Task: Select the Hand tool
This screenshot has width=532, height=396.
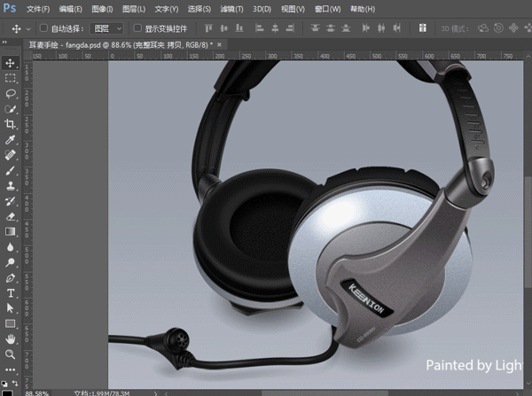Action: pos(10,338)
